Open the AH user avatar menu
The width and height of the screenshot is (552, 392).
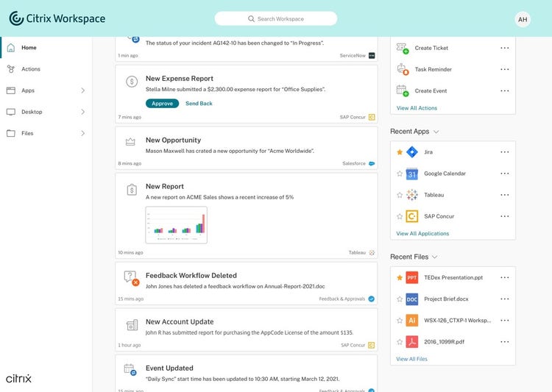point(523,19)
